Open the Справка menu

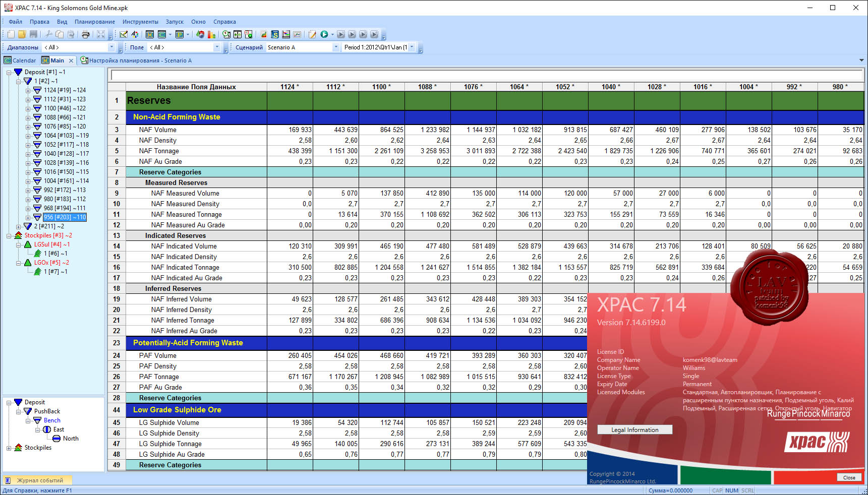(x=224, y=22)
